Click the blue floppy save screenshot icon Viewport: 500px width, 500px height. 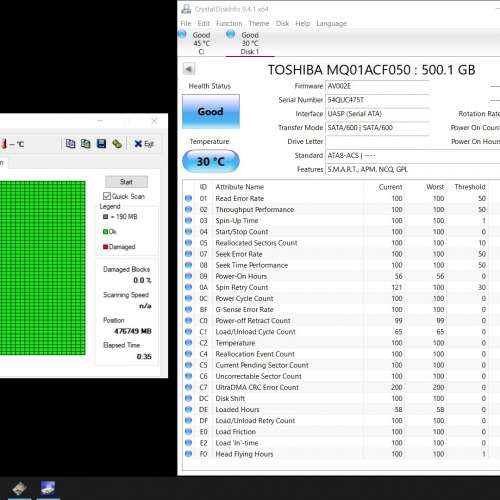101,144
